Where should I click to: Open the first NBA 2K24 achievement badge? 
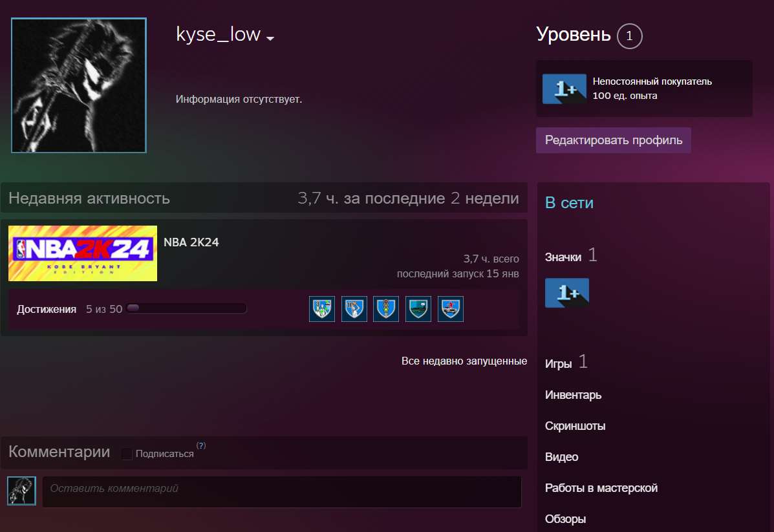tap(321, 308)
